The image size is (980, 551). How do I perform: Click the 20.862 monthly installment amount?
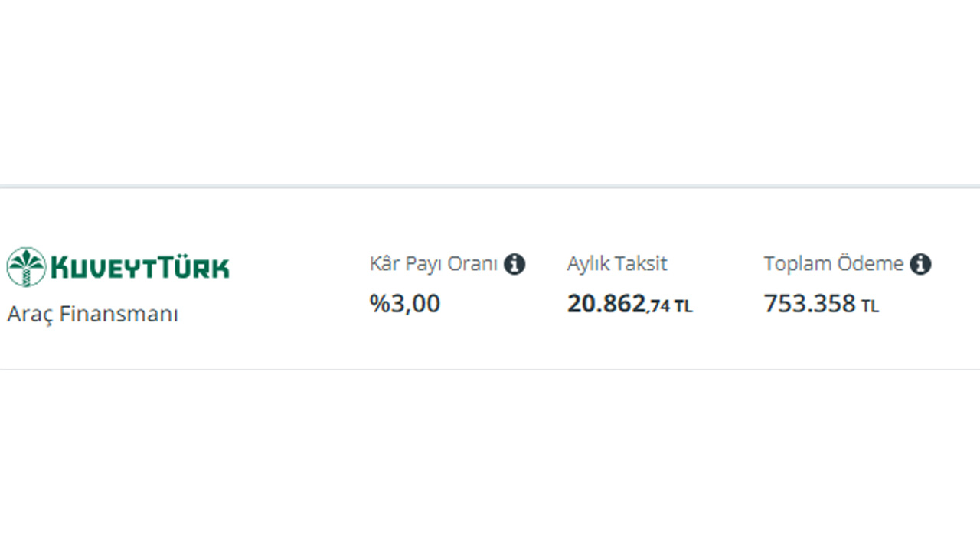coord(606,304)
